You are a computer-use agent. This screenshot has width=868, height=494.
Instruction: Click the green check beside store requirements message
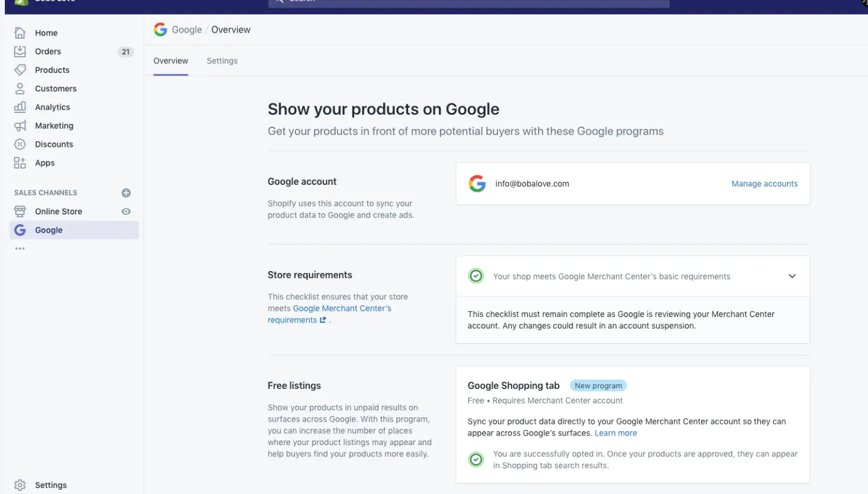[476, 276]
